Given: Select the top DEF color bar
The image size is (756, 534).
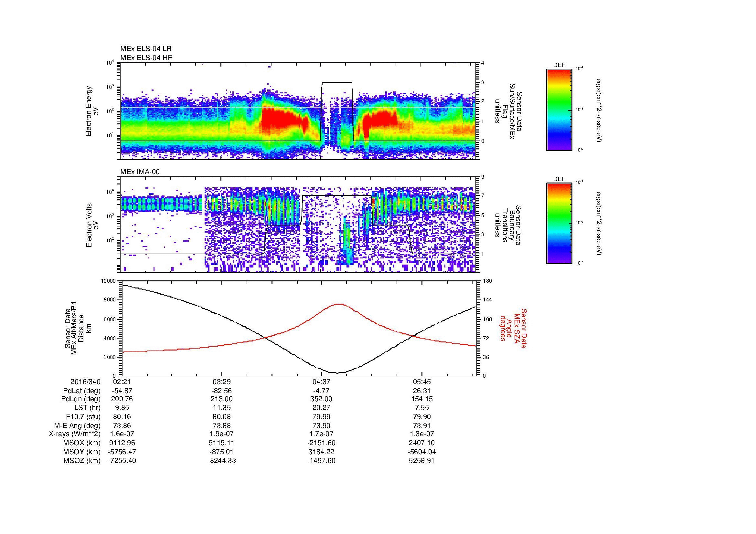Looking at the screenshot, I should pos(559,110).
